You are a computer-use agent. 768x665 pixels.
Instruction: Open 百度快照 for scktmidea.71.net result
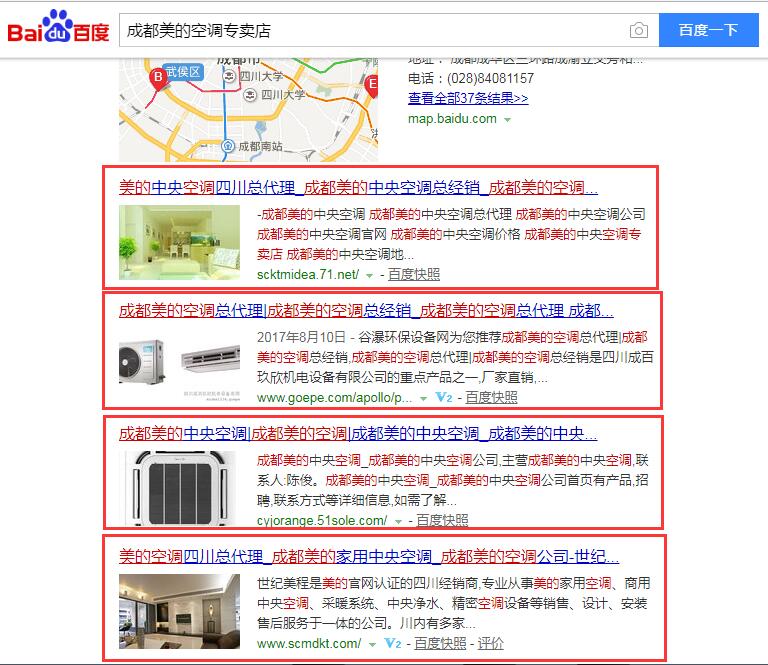point(414,274)
